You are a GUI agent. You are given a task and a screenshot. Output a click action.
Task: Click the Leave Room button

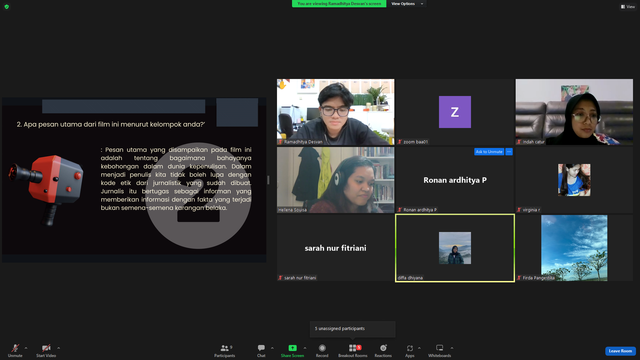click(620, 351)
